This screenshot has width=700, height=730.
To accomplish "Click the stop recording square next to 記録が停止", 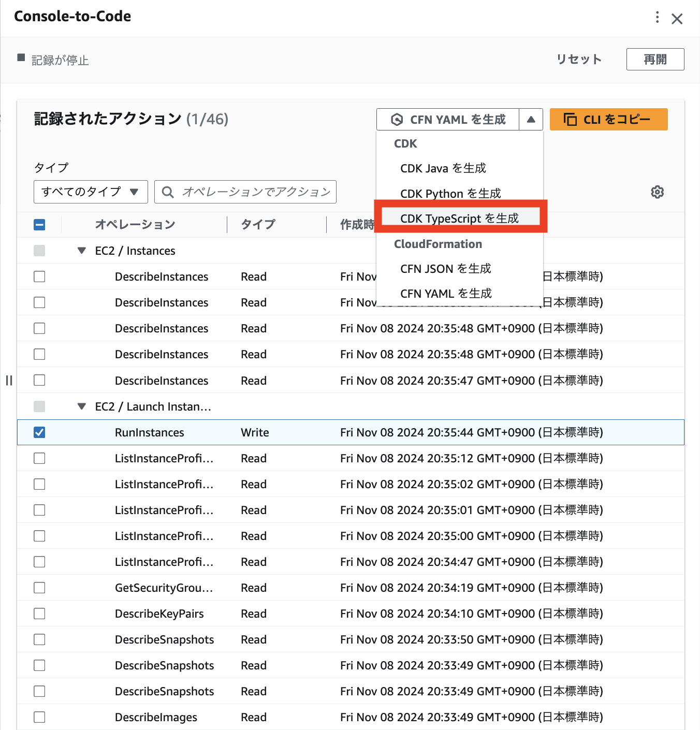I will click(x=20, y=57).
